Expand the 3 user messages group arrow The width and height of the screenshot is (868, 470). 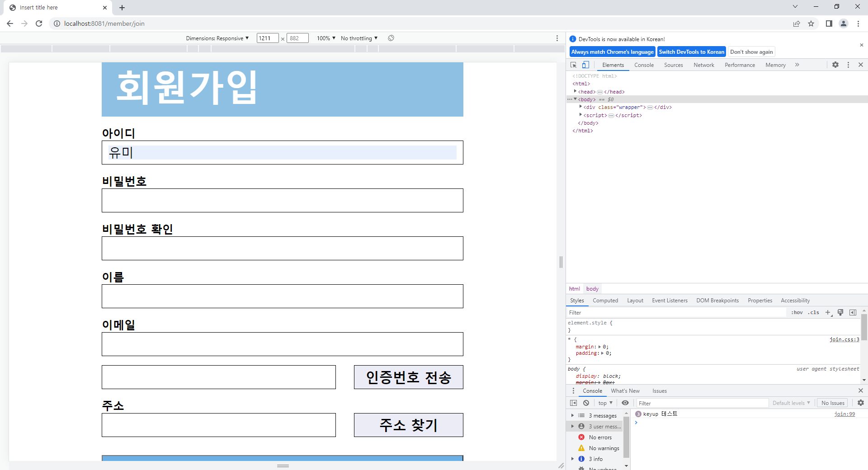pos(572,427)
